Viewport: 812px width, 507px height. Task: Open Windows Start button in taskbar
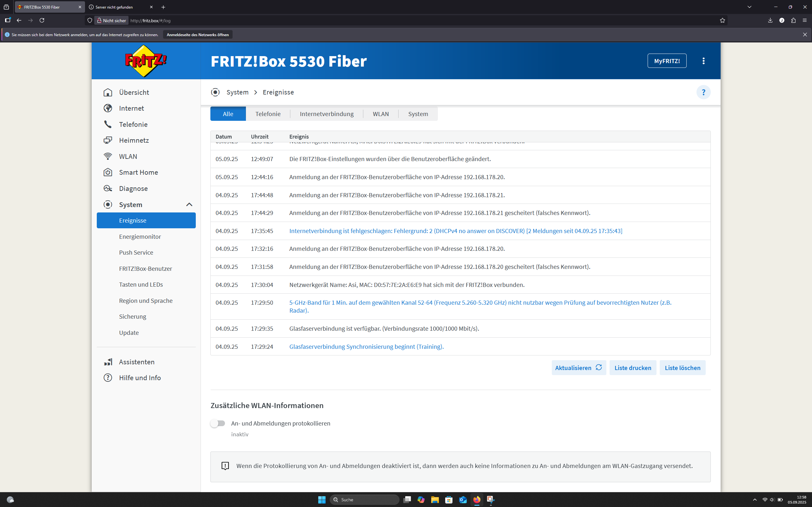(x=322, y=500)
